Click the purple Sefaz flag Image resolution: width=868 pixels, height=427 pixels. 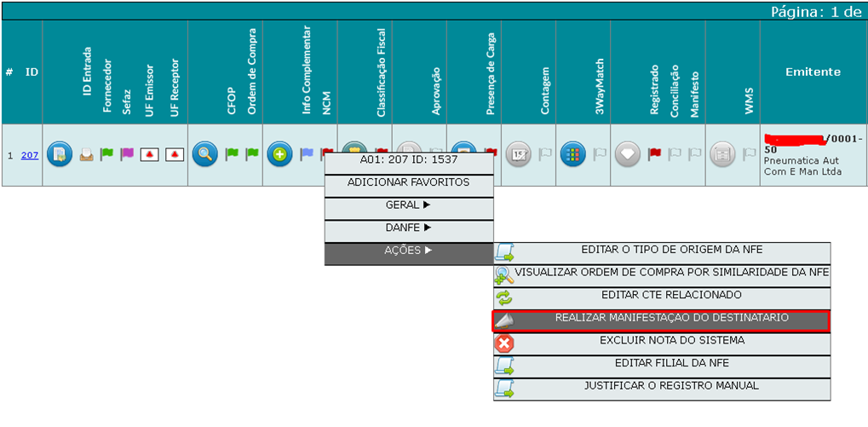127,154
